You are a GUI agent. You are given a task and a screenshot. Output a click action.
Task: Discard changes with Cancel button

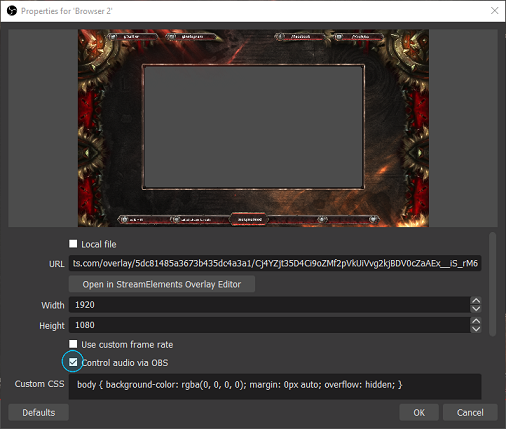470,413
